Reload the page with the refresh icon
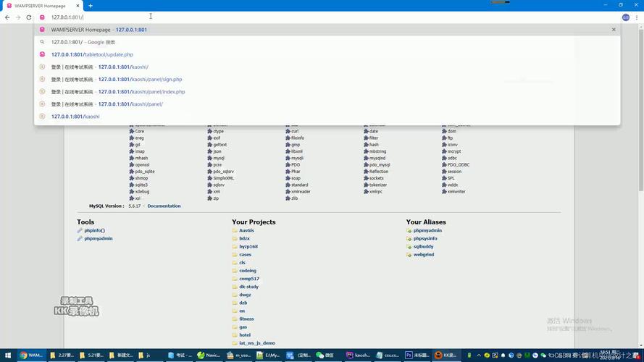 pyautogui.click(x=29, y=17)
